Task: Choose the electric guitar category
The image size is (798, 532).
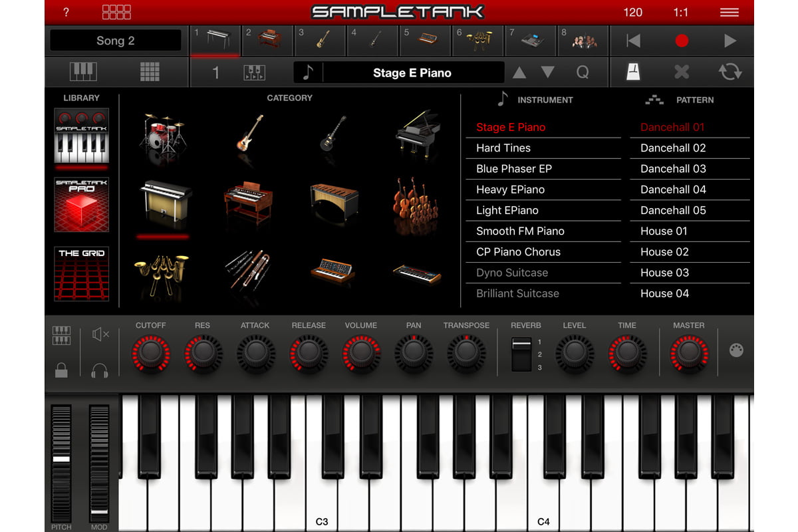Action: pos(333,133)
